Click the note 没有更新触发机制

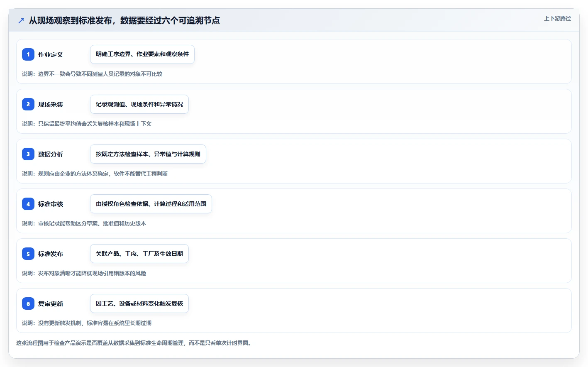click(x=87, y=323)
